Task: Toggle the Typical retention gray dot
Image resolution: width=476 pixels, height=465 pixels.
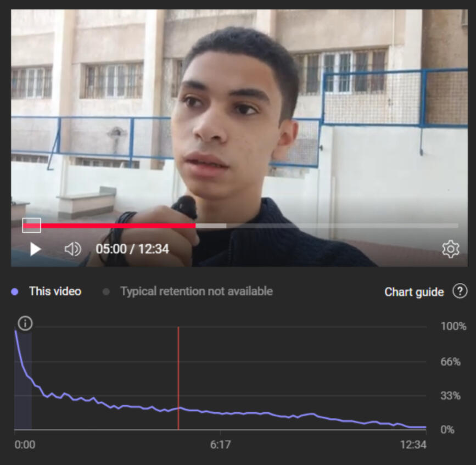Action: (106, 292)
